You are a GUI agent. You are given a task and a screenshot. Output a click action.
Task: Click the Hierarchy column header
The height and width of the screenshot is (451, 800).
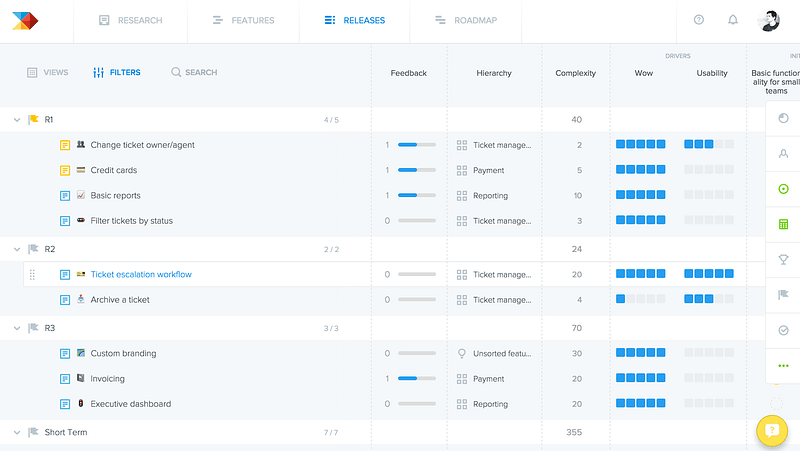[x=494, y=73]
